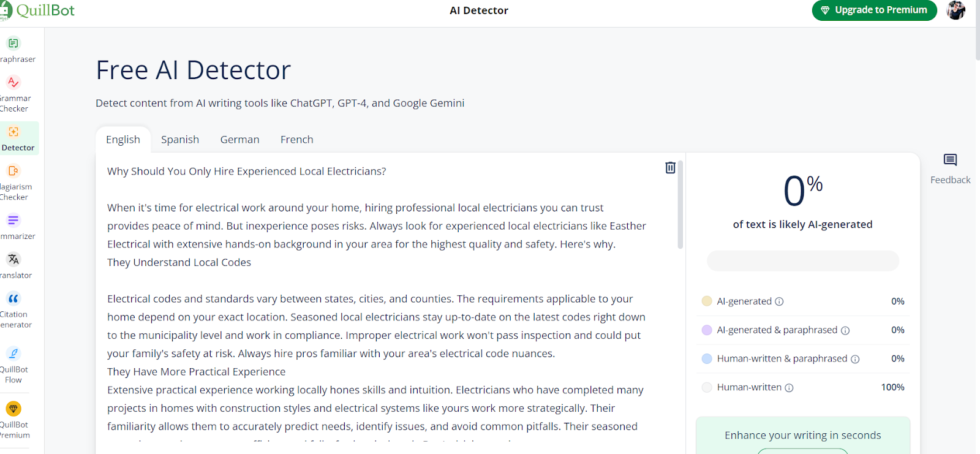
Task: Show info for AI-generated category
Action: tap(779, 301)
